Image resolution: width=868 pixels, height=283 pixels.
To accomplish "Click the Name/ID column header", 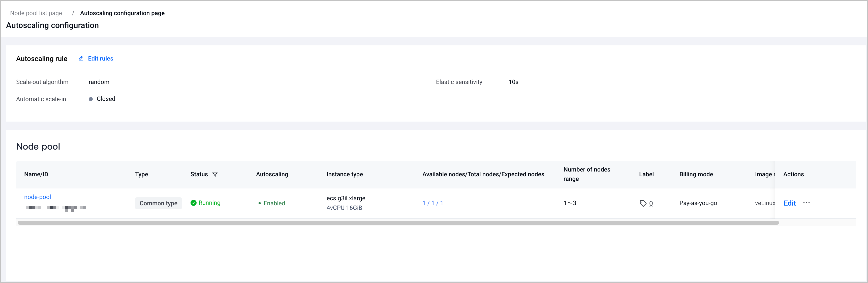I will coord(36,174).
